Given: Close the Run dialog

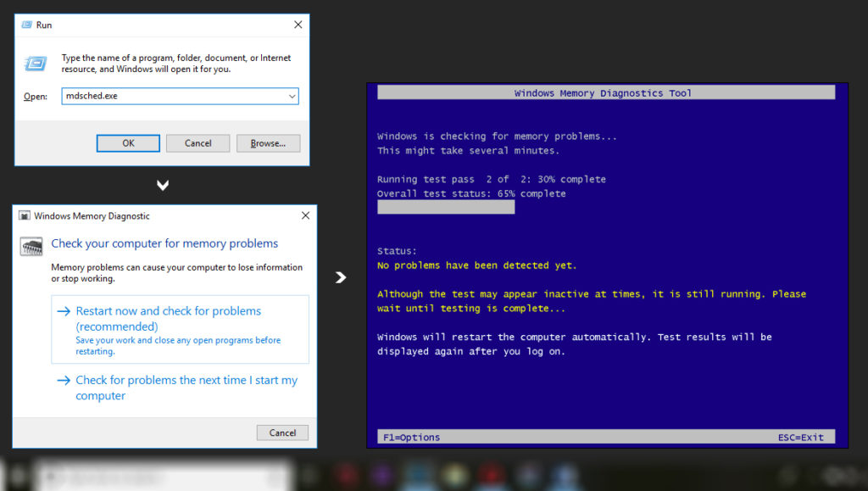Looking at the screenshot, I should (298, 25).
